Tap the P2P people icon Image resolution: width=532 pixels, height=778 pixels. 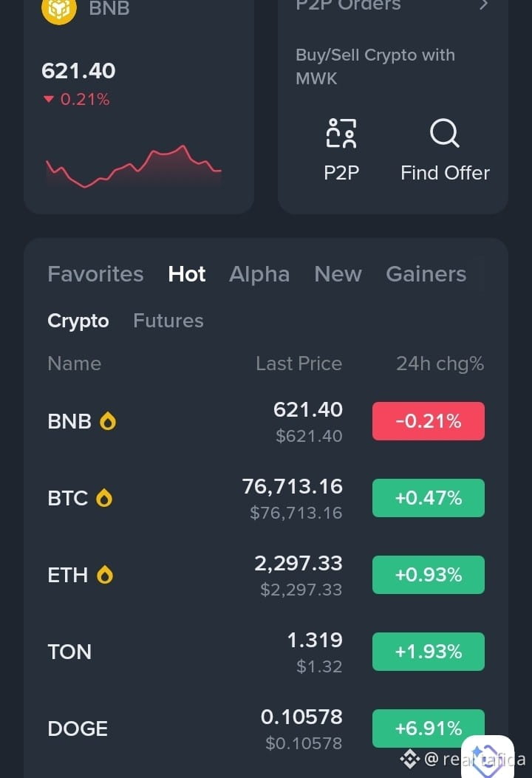pos(341,133)
